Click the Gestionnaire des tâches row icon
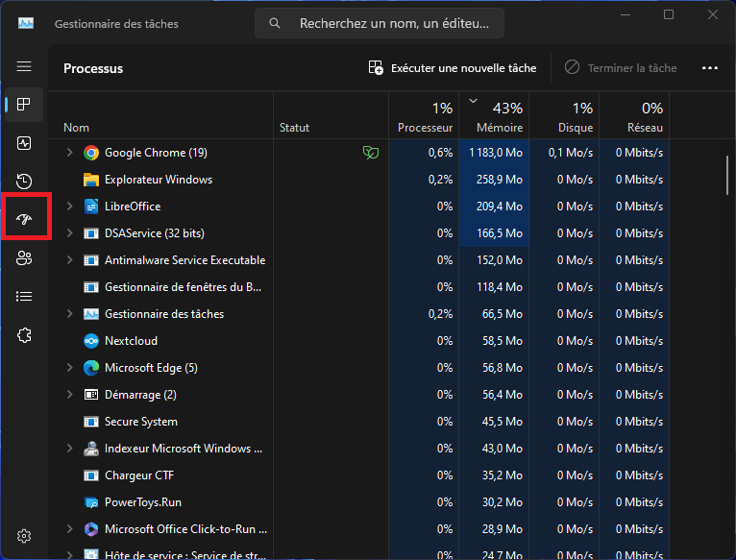The image size is (736, 560). [91, 314]
